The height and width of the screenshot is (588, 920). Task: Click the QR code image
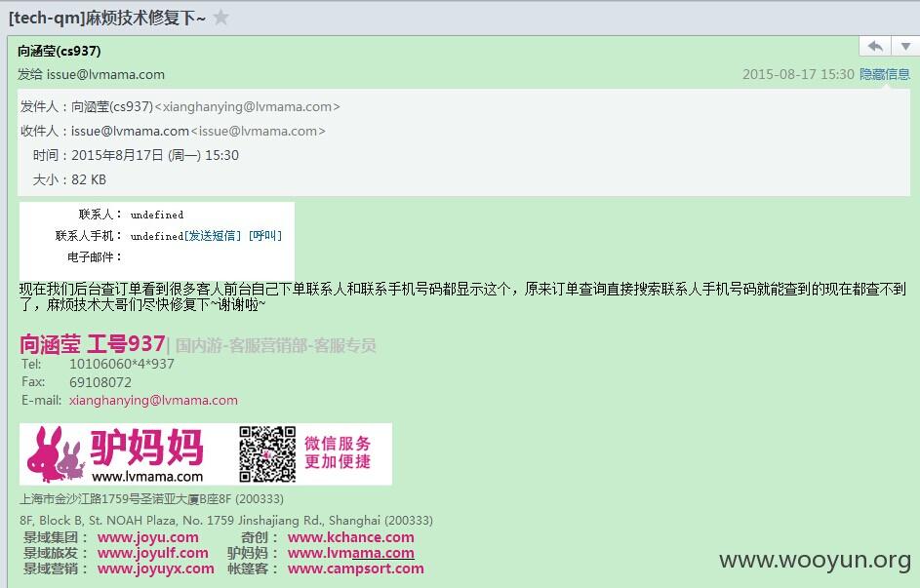[x=267, y=454]
